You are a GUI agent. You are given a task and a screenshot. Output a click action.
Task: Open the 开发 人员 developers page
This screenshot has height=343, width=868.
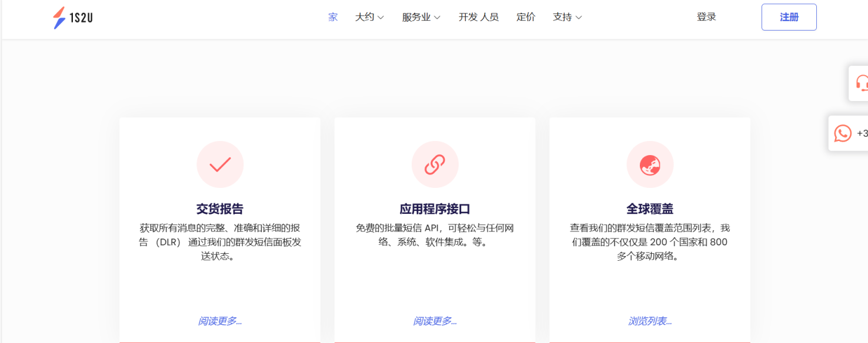(x=479, y=18)
